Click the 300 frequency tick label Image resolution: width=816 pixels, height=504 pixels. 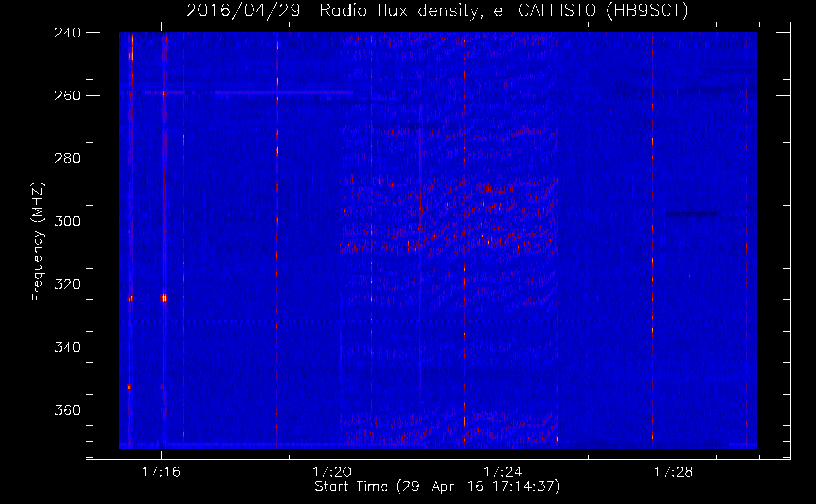pos(67,222)
